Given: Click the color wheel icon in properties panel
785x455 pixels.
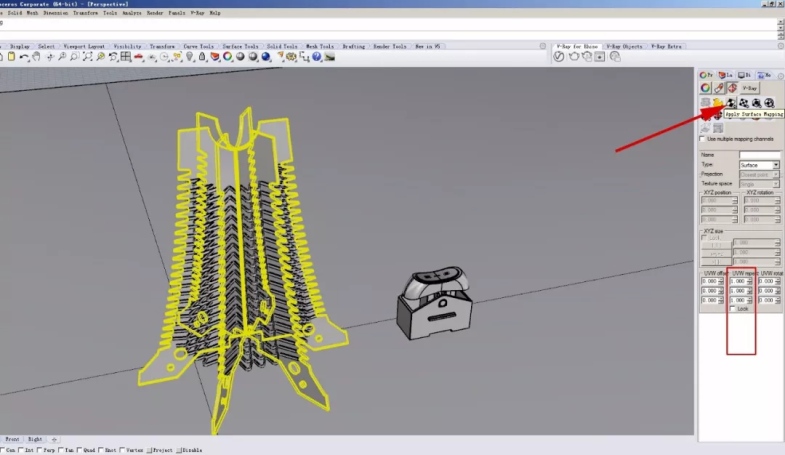Looking at the screenshot, I should [x=706, y=88].
